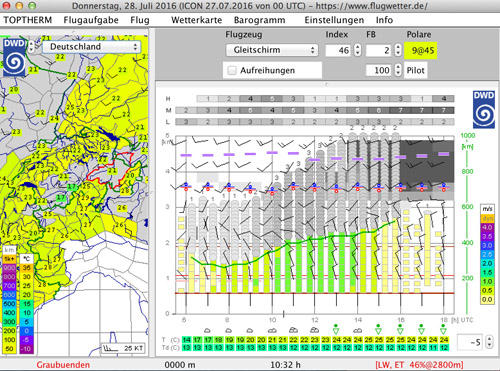This screenshot has width=500, height=371.
Task: Click the wind barb 25 KT legend
Action: [123, 348]
